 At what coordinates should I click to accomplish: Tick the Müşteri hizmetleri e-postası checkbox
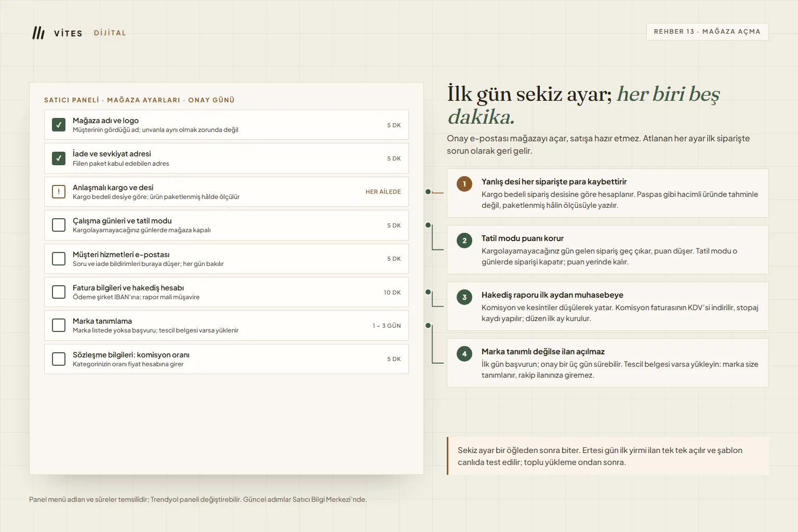[x=59, y=259]
